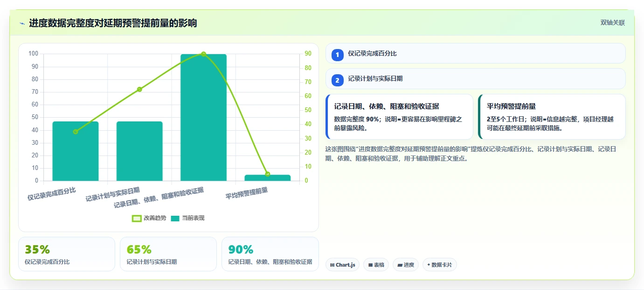Select step 1 仅记录完成百分比 item
This screenshot has width=644, height=290.
tap(475, 53)
